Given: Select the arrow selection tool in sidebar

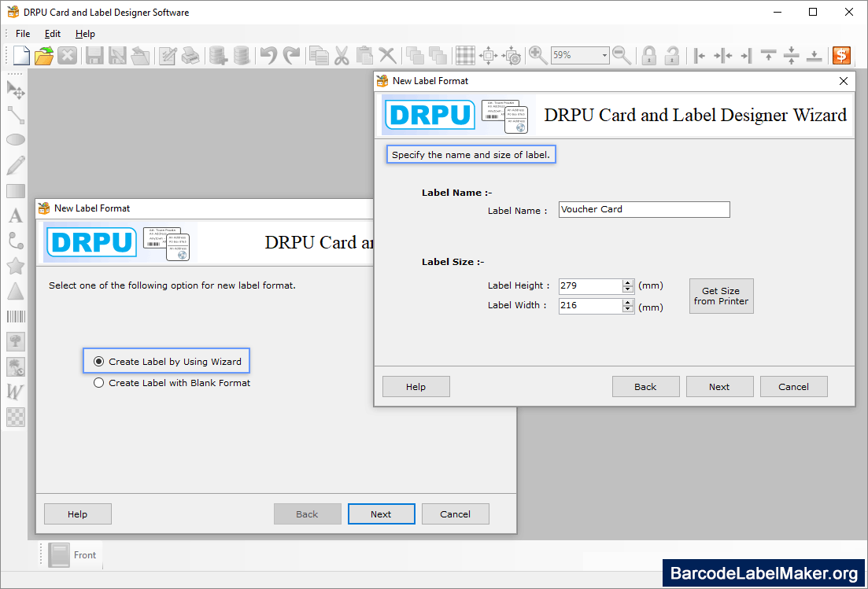Looking at the screenshot, I should tap(16, 90).
